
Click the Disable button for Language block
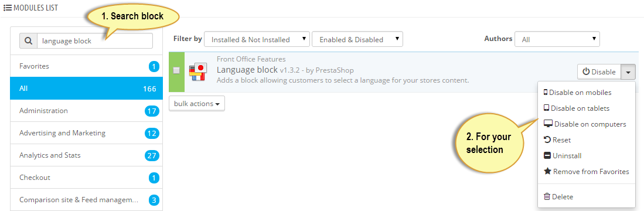pos(599,72)
